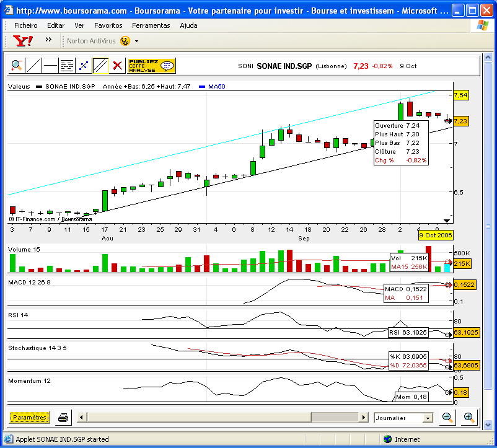
Task: Zoom out using the minus magnifier
Action: tap(447, 418)
